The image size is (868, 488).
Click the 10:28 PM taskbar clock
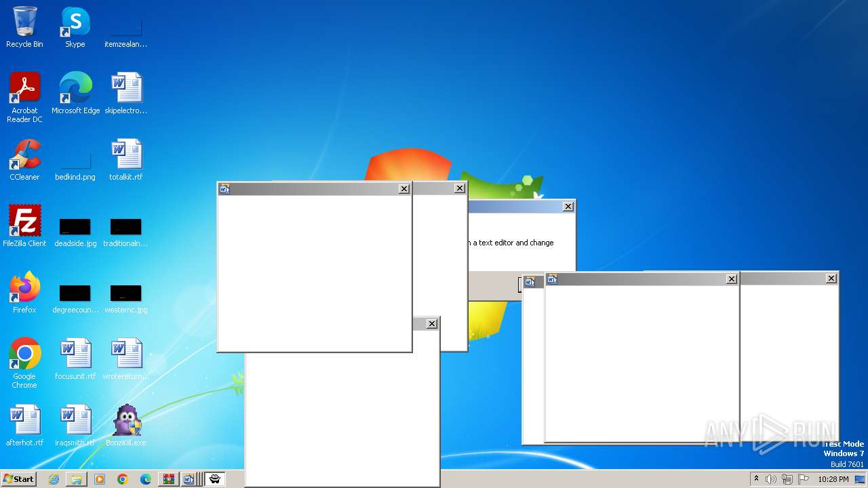point(833,479)
